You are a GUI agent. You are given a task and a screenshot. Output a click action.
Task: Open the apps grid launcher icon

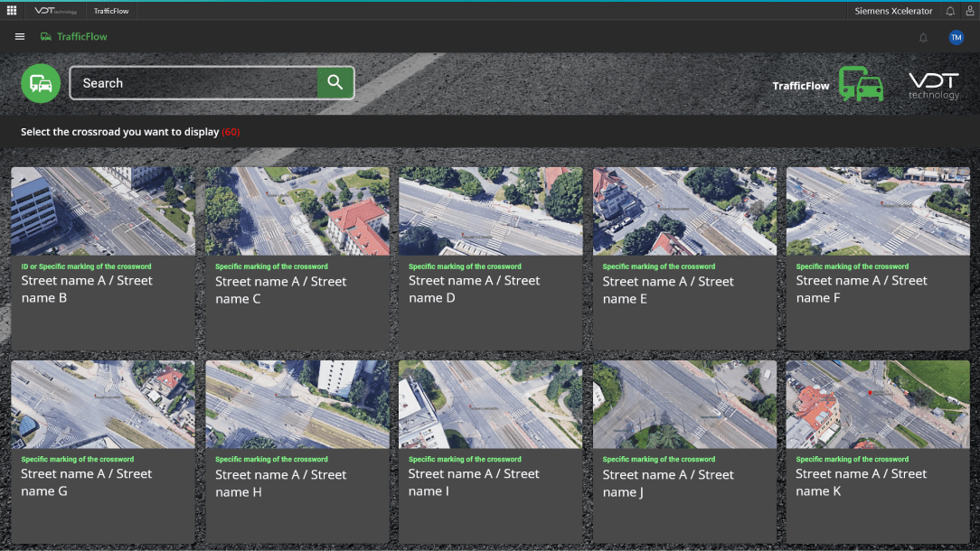[11, 11]
